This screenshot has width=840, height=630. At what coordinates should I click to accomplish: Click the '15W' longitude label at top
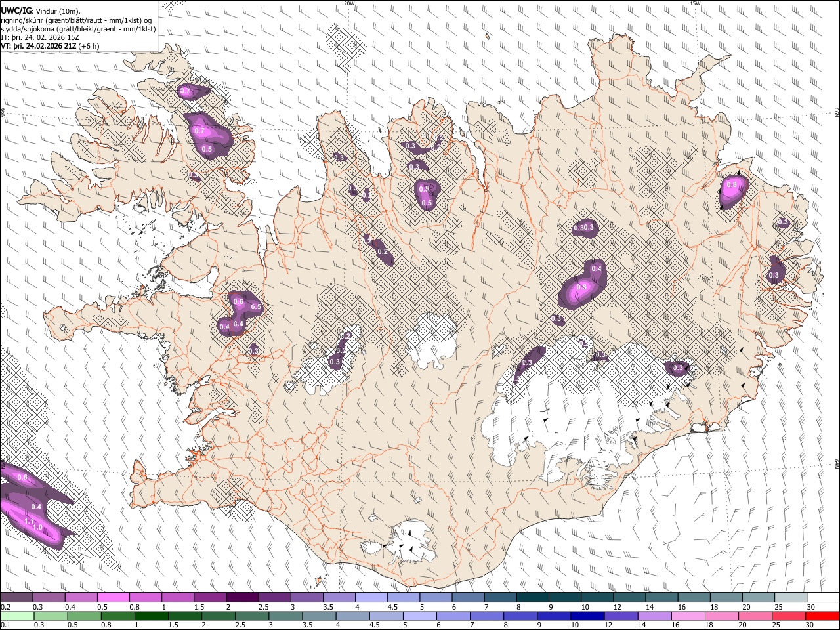click(x=695, y=3)
